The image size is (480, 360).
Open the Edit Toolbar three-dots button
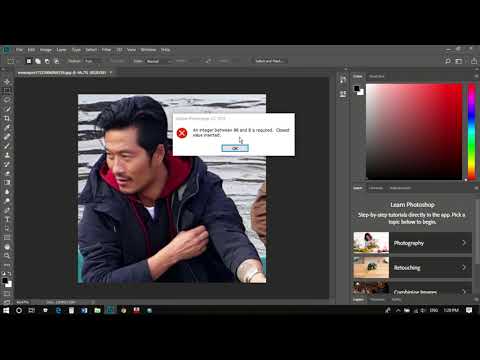7,265
